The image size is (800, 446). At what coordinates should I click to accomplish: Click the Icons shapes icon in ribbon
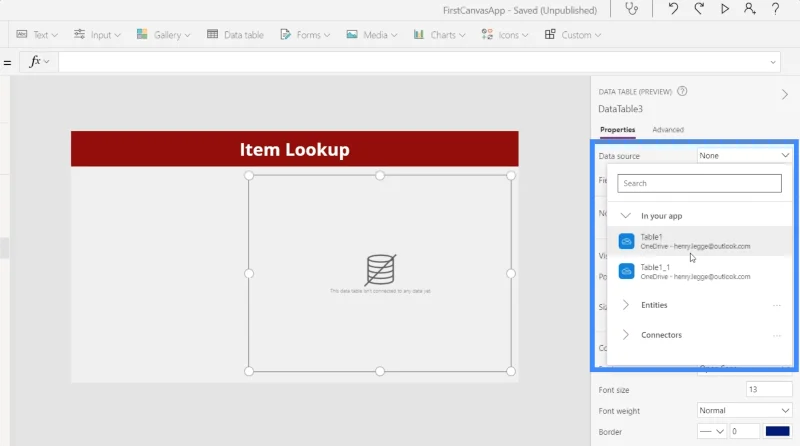click(x=487, y=34)
